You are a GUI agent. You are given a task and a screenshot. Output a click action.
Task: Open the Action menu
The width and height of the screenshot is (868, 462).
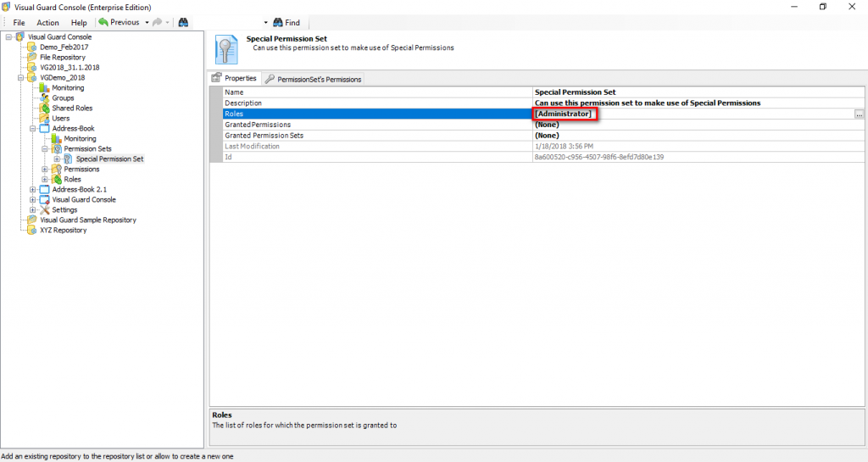pos(47,22)
